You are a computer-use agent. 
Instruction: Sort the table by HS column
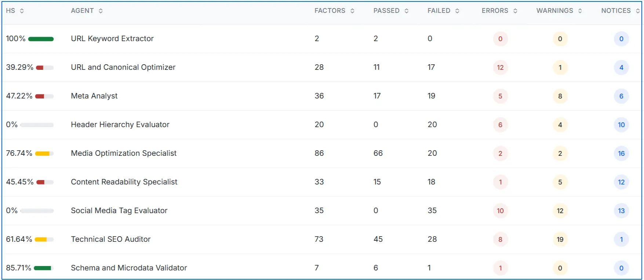pyautogui.click(x=22, y=11)
